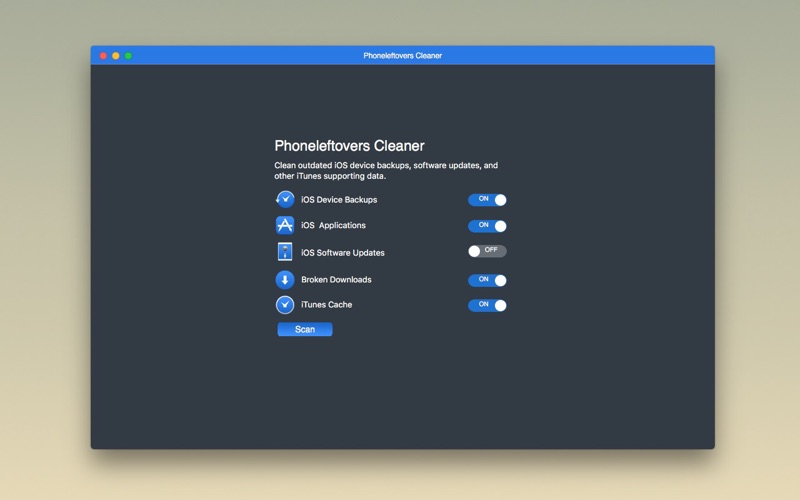Viewport: 800px width, 500px height.
Task: Disable the iOS Applications toggle
Action: 487,226
